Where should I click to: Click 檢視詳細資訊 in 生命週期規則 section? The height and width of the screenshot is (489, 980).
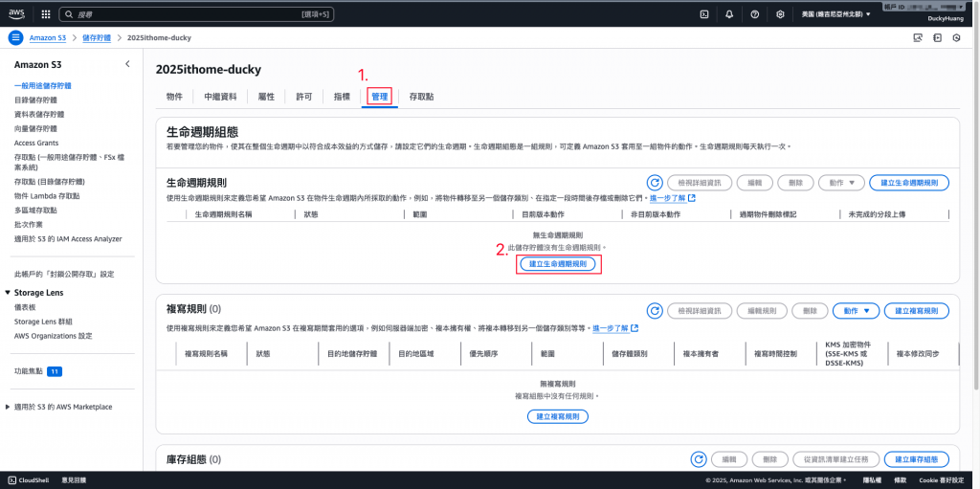699,183
